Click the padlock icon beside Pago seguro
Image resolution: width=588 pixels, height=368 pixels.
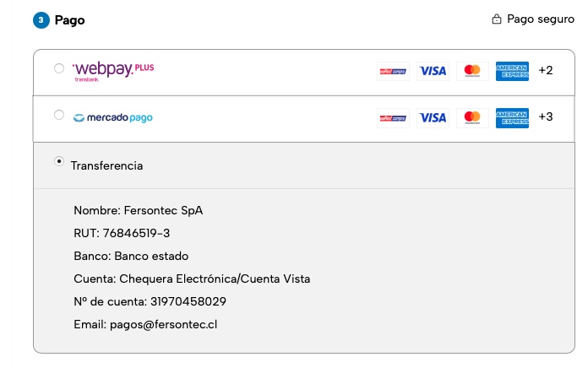497,19
